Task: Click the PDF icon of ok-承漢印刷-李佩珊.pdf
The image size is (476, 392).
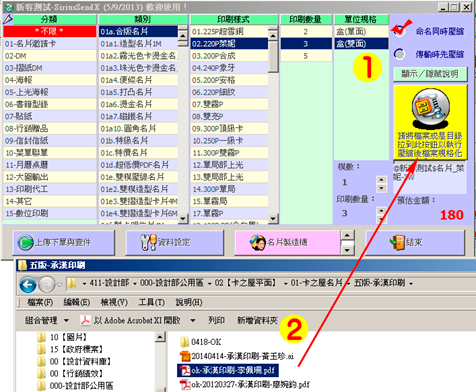Action: [185, 370]
